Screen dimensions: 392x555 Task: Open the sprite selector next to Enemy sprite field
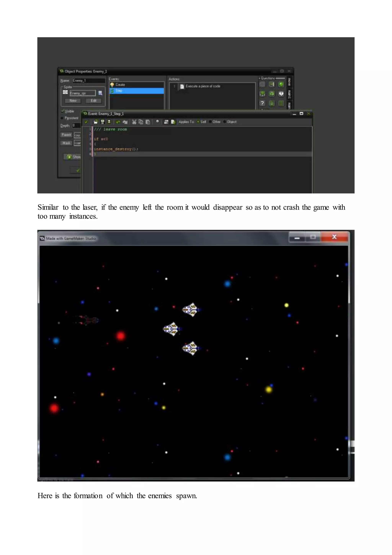point(100,93)
